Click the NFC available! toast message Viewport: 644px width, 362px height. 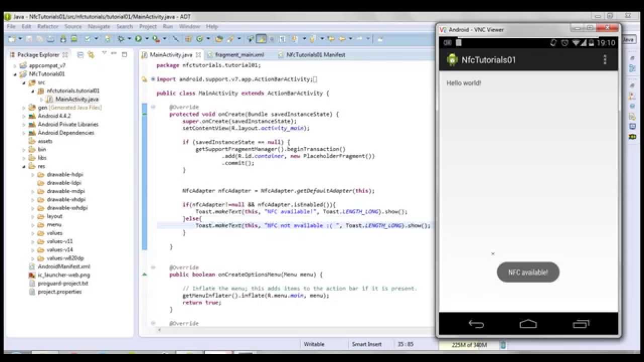528,272
